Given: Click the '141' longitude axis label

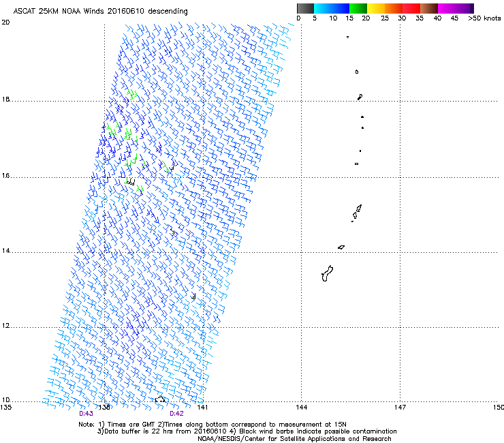Looking at the screenshot, I should coord(202,408).
